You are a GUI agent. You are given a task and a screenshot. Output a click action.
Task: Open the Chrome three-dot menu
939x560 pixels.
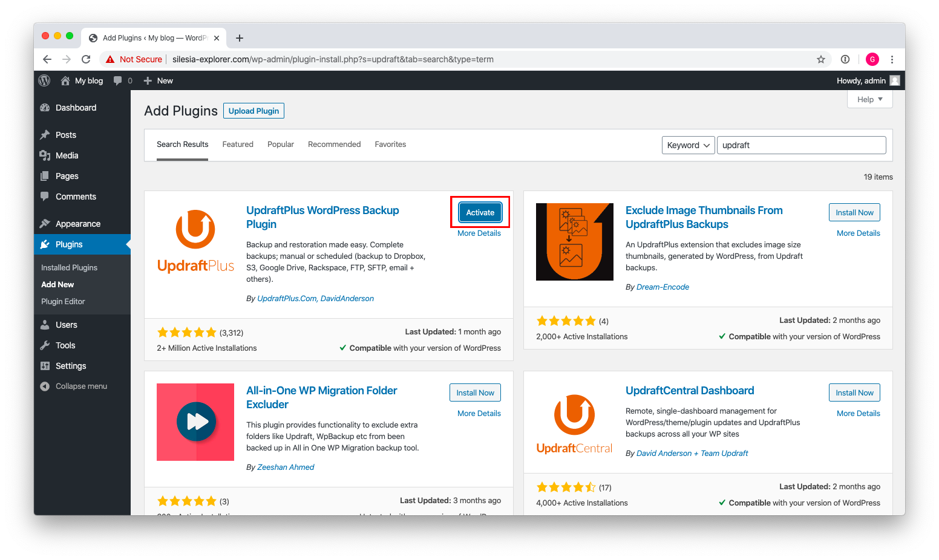[x=892, y=59]
